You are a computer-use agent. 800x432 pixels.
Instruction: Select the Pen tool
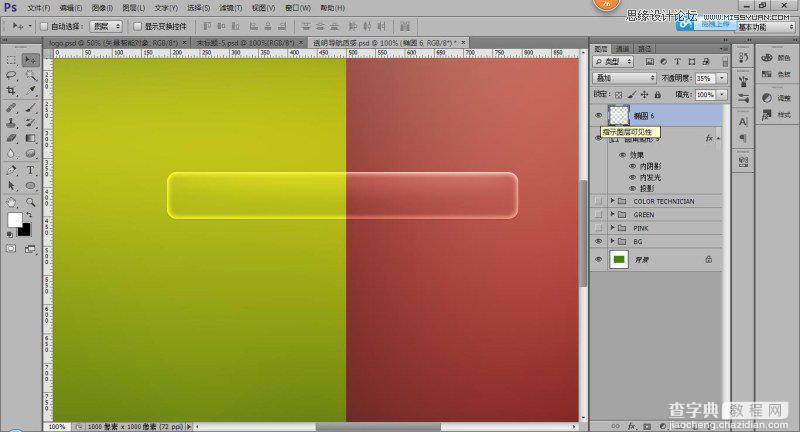pyautogui.click(x=11, y=170)
